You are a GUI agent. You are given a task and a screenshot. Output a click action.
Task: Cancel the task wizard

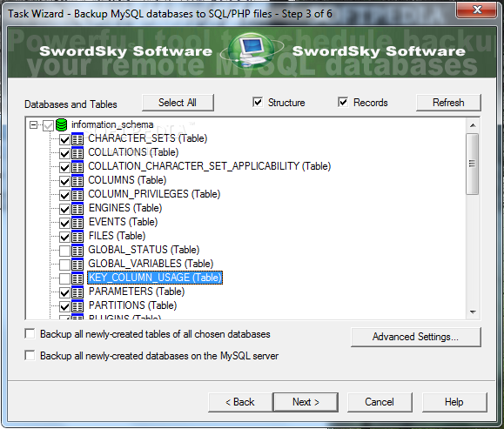coord(380,402)
